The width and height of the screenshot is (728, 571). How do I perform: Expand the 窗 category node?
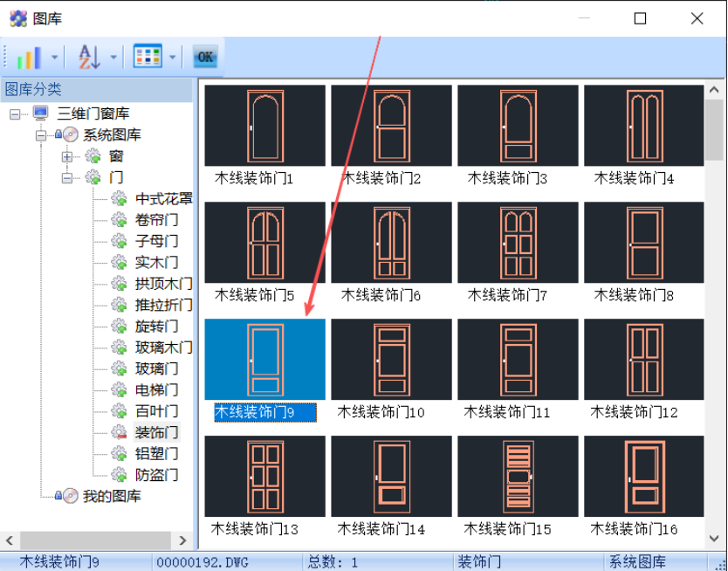(x=67, y=156)
